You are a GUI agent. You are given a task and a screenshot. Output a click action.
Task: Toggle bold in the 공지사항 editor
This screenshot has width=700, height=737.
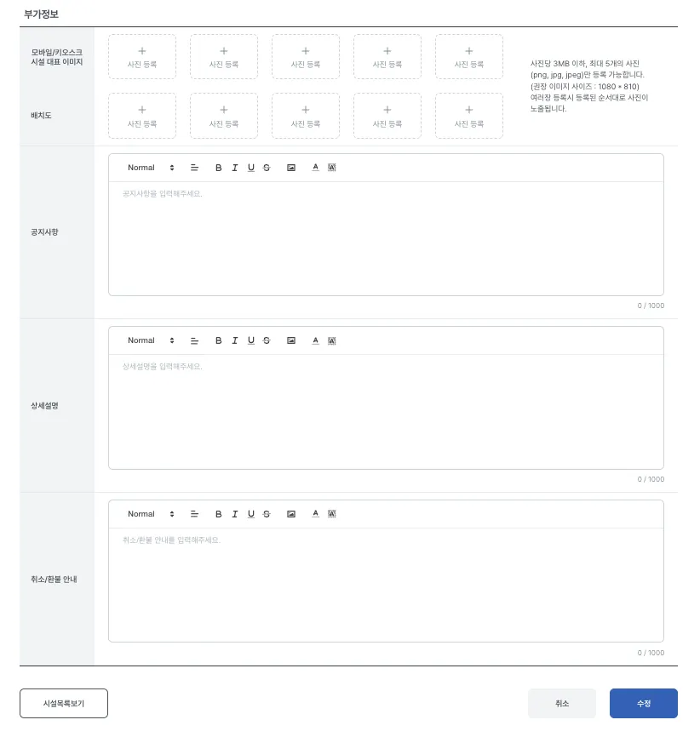[x=218, y=168]
